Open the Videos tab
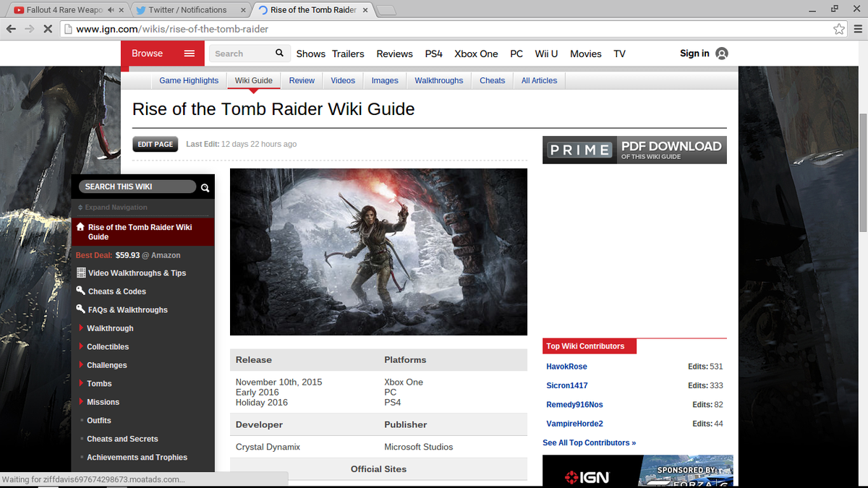This screenshot has height=488, width=868. pyautogui.click(x=343, y=80)
